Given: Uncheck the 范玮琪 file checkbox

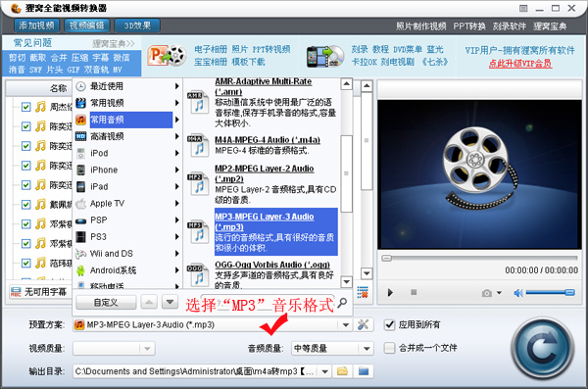Looking at the screenshot, I should pos(25,263).
